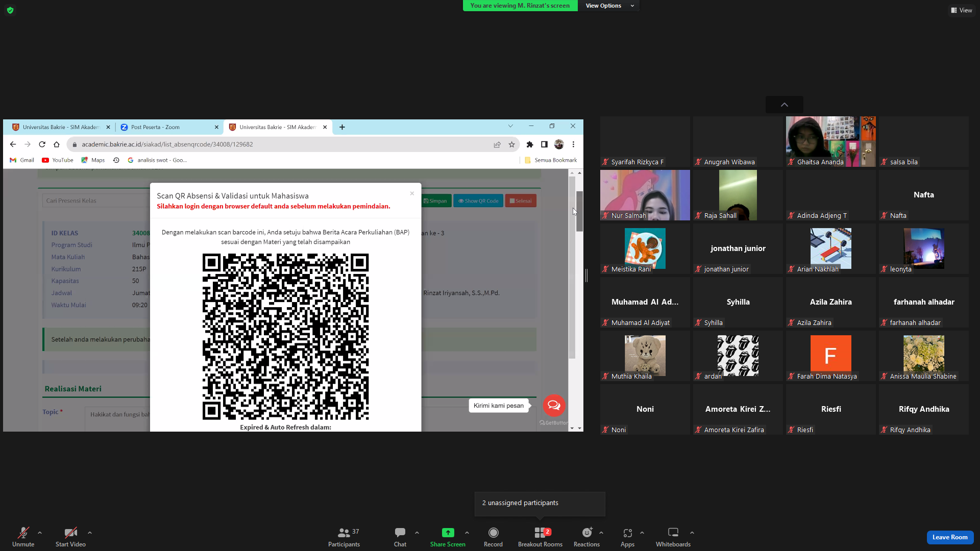Click the QR code image

point(285,337)
